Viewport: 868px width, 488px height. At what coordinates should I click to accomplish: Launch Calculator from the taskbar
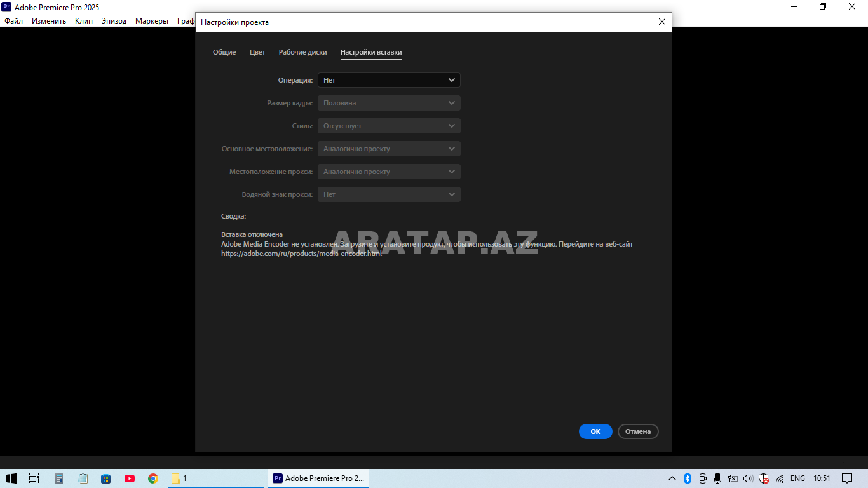click(59, 478)
